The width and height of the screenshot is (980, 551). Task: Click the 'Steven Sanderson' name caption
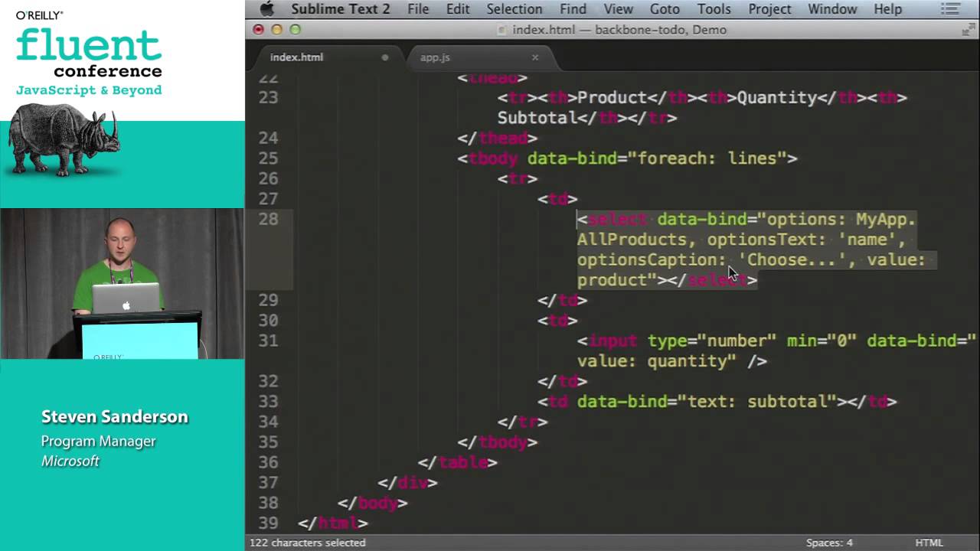point(115,417)
